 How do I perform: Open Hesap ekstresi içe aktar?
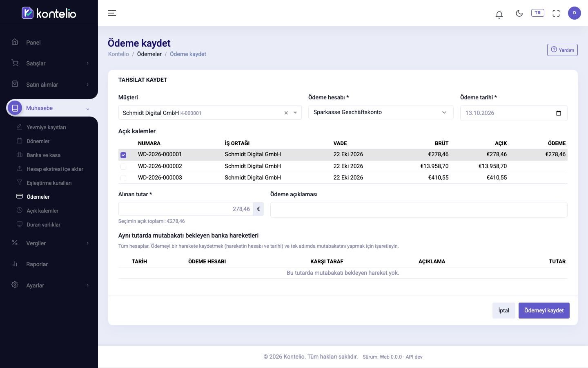click(55, 169)
